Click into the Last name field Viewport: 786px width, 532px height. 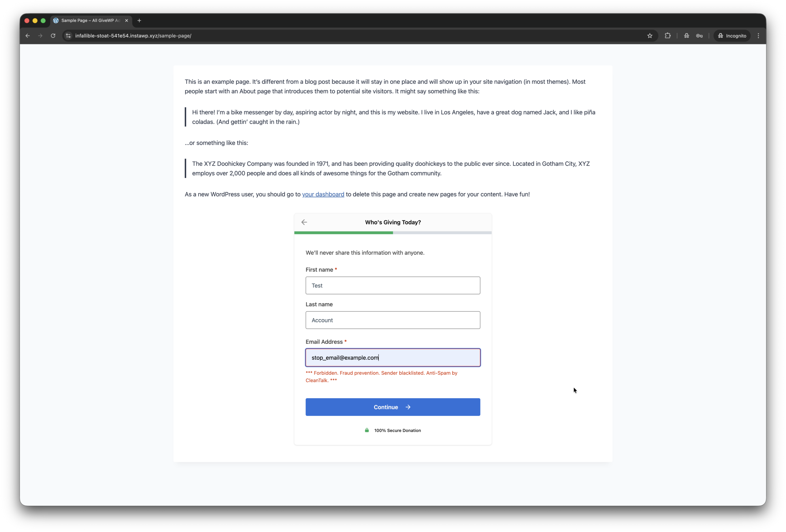click(393, 320)
